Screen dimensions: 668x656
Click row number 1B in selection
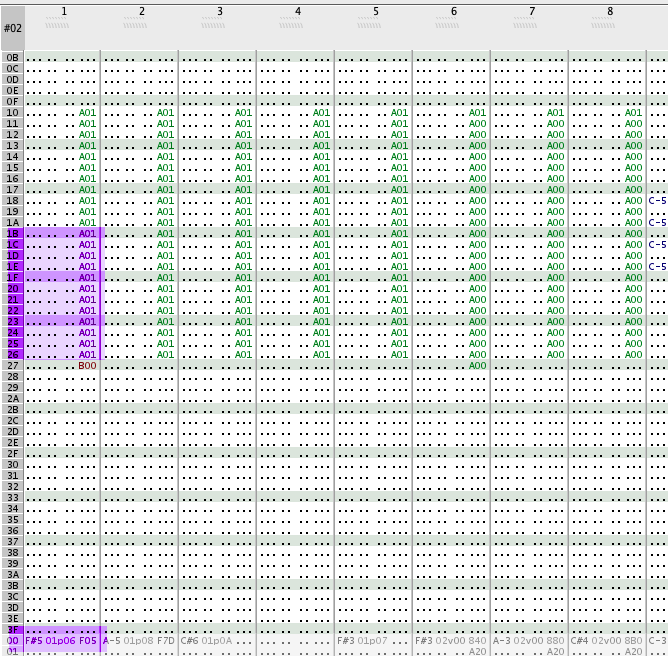[x=12, y=233]
